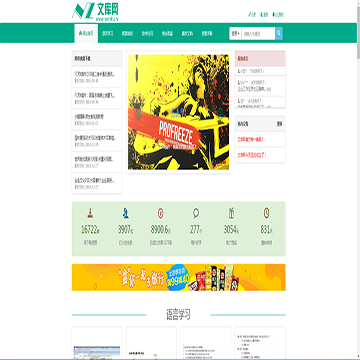
Task: Open the second navigation tab after home
Action: pyautogui.click(x=107, y=33)
